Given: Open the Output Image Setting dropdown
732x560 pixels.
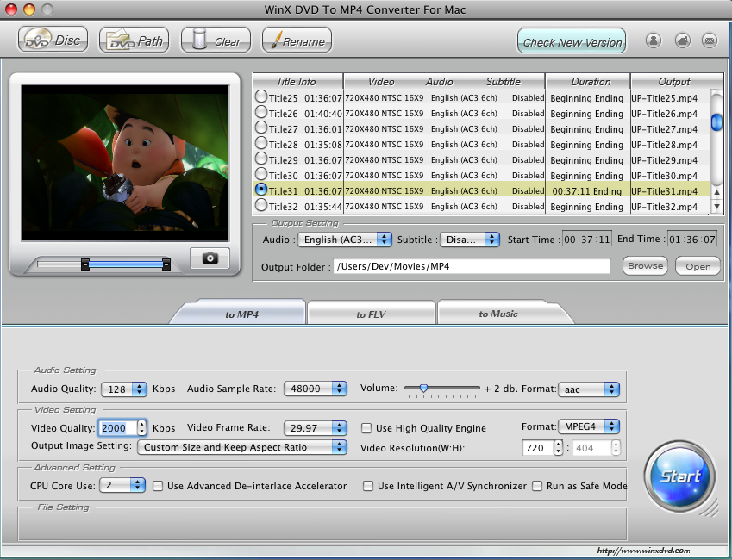Looking at the screenshot, I should pos(242,447).
